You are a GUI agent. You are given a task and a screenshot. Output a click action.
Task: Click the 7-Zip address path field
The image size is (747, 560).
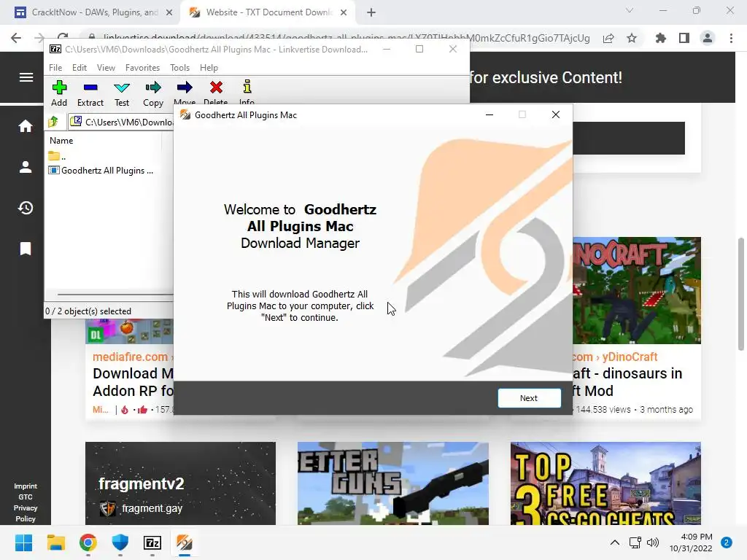[x=122, y=122]
